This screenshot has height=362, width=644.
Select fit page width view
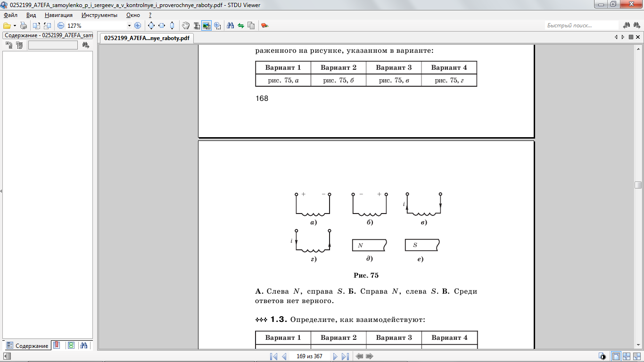coord(162,25)
